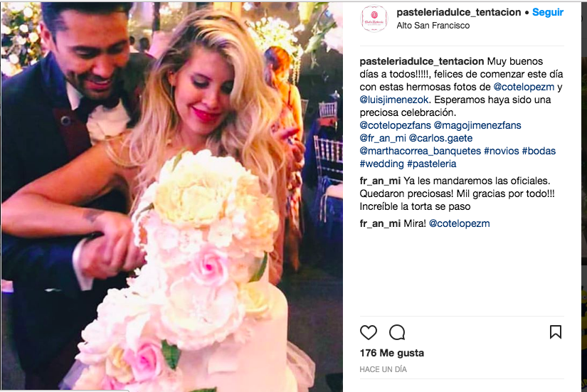Screen dimensions: 587x392
Task: Browse the #novios hashtag
Action: [502, 151]
